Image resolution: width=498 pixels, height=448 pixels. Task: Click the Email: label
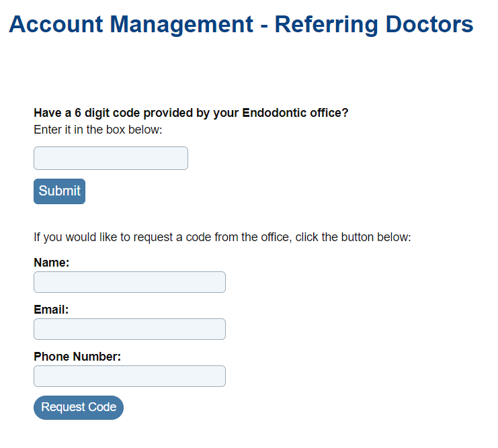click(52, 310)
